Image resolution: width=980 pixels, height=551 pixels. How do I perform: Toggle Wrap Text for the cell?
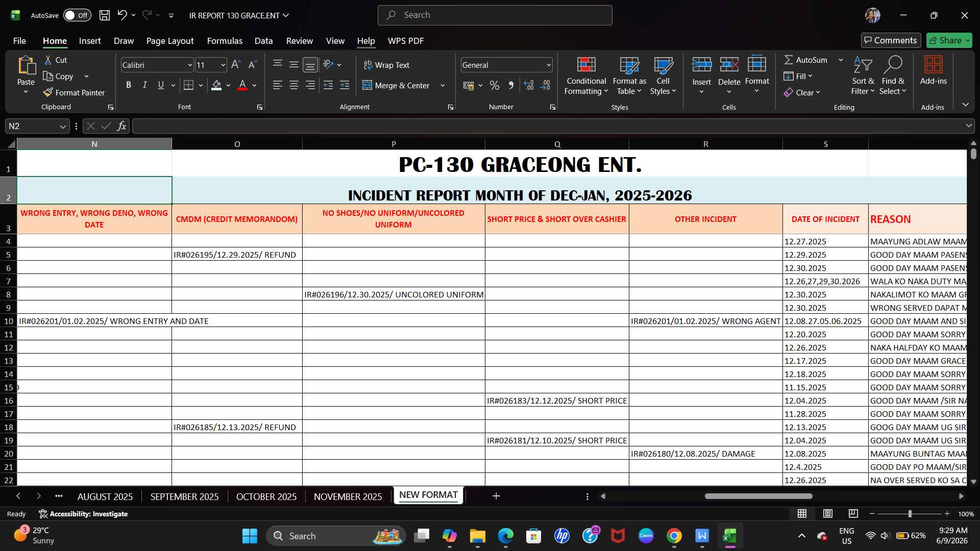[386, 65]
